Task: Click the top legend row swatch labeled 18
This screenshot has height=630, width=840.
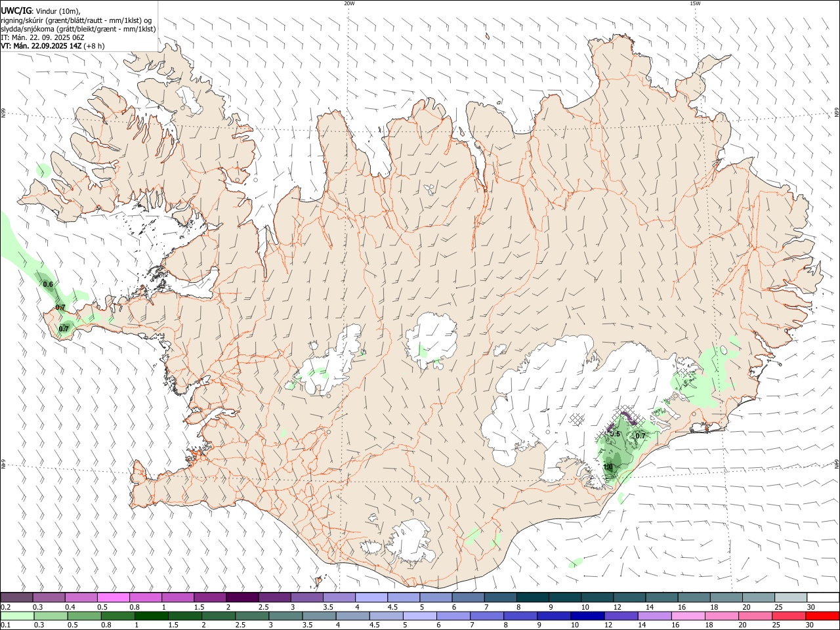Action: tap(727, 597)
